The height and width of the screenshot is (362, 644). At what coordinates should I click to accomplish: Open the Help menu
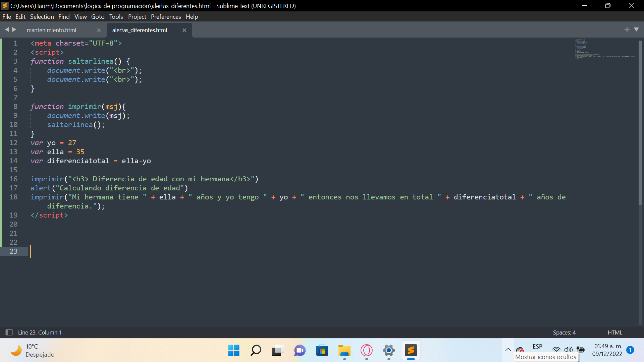(192, 16)
